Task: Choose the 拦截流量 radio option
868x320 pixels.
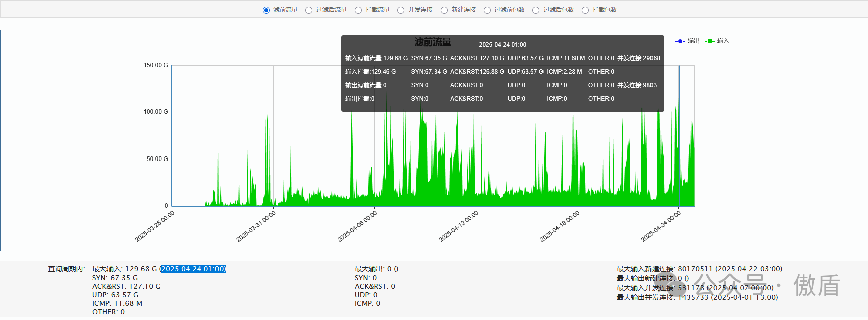Action: [358, 10]
